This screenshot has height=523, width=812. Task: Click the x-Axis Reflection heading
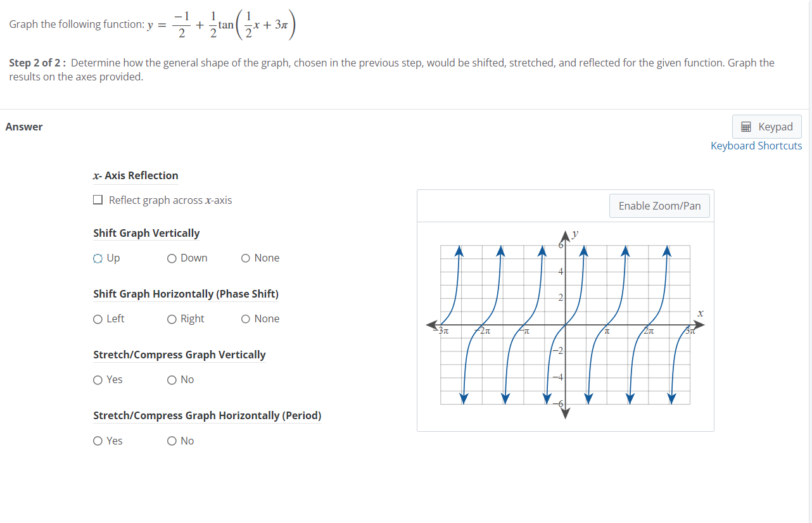tap(136, 175)
